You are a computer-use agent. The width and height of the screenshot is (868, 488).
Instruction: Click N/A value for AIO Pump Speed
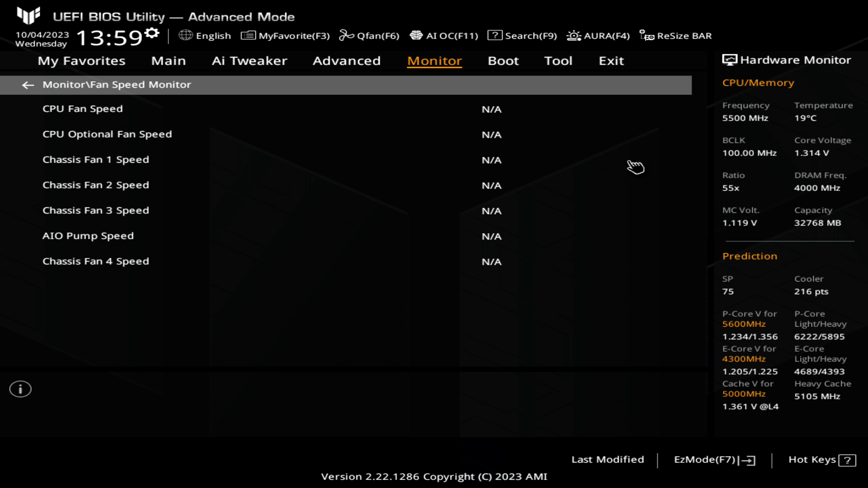pyautogui.click(x=491, y=236)
